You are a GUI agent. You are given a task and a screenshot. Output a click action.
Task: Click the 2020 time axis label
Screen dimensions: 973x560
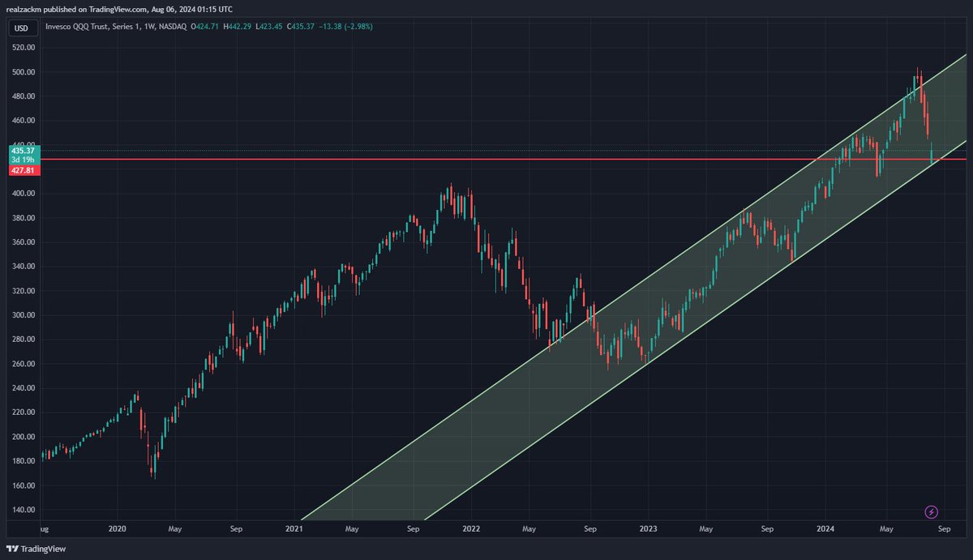coord(118,528)
